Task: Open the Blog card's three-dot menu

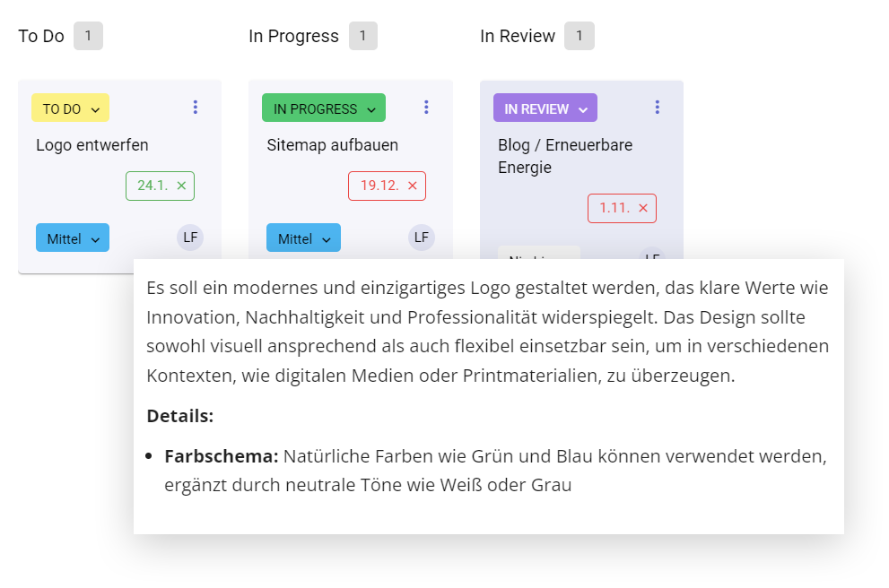Action: 657,108
